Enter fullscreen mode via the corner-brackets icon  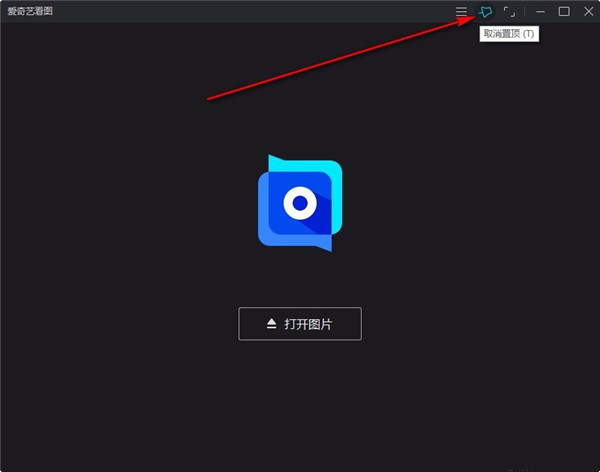[x=510, y=11]
